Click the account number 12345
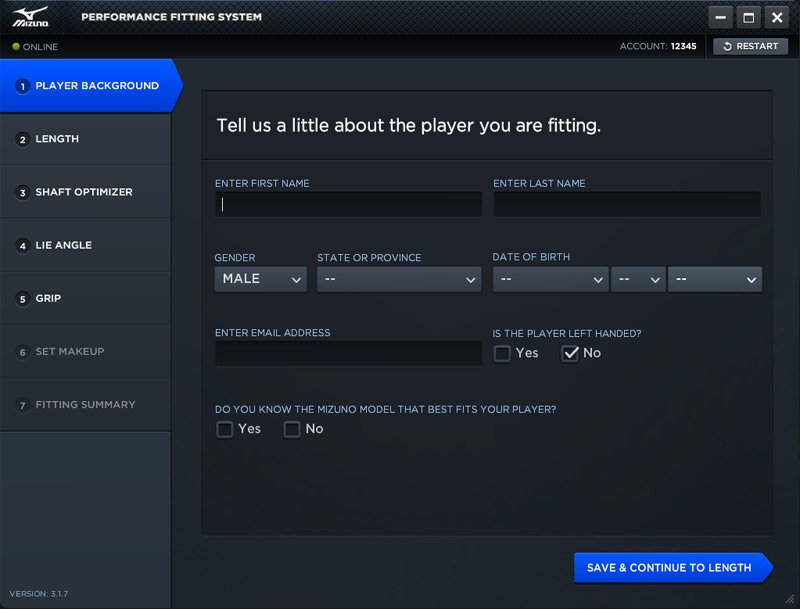Screen dimensions: 800x609 click(x=683, y=46)
